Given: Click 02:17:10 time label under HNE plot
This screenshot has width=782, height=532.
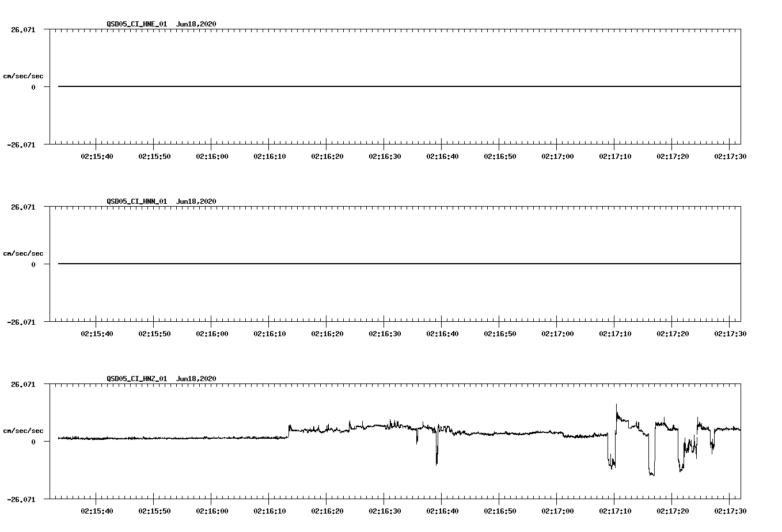Looking at the screenshot, I should (615, 157).
